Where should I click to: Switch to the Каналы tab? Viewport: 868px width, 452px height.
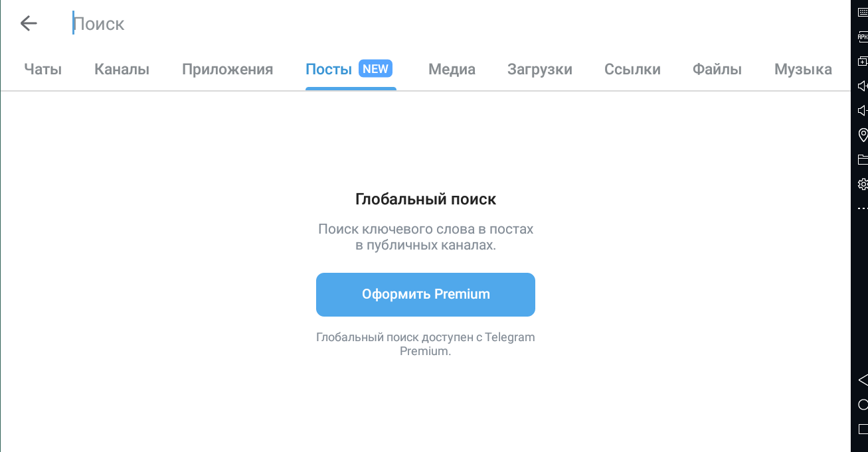tap(122, 69)
